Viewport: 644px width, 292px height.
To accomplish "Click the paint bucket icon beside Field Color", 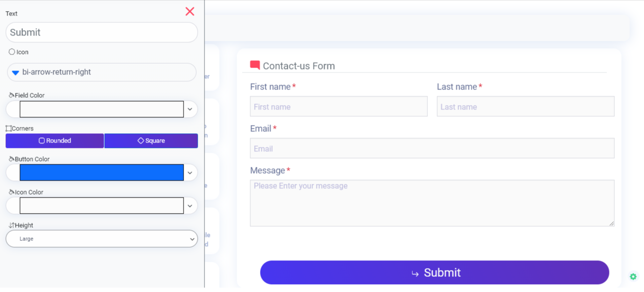I will point(11,95).
